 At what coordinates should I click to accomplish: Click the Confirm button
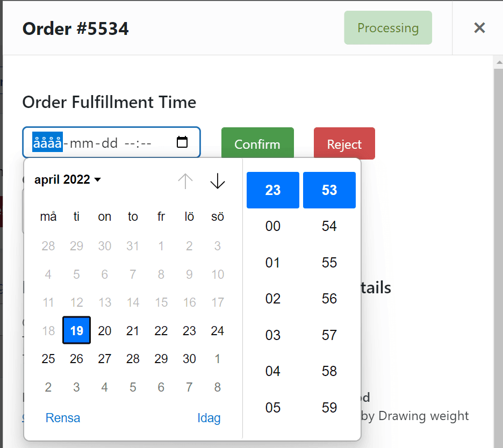(x=257, y=143)
